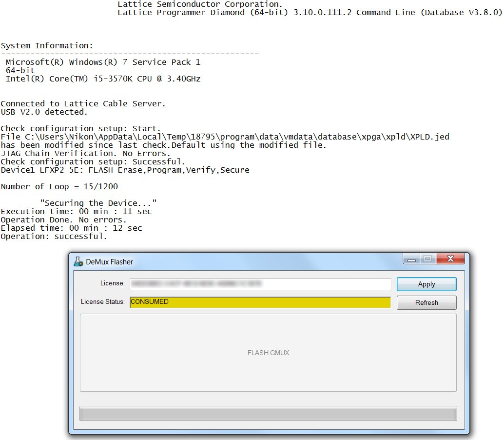Click the FLASH GMUX button
Image resolution: width=504 pixels, height=440 pixels.
coord(268,353)
